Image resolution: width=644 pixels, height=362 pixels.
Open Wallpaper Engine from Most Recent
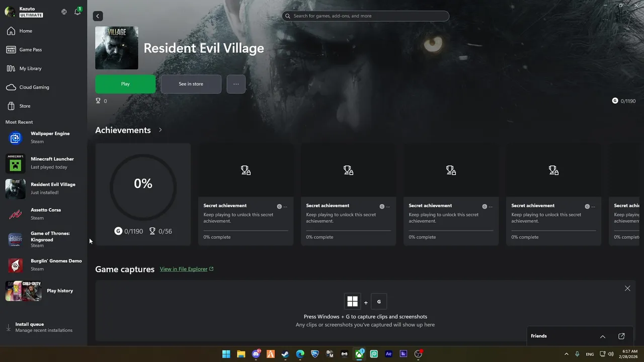[x=44, y=137]
